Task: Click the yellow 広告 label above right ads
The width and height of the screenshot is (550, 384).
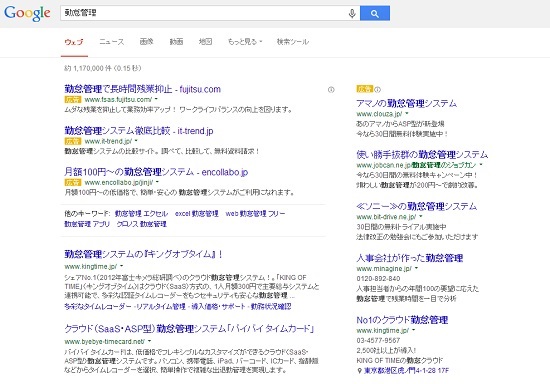Action: coord(364,89)
